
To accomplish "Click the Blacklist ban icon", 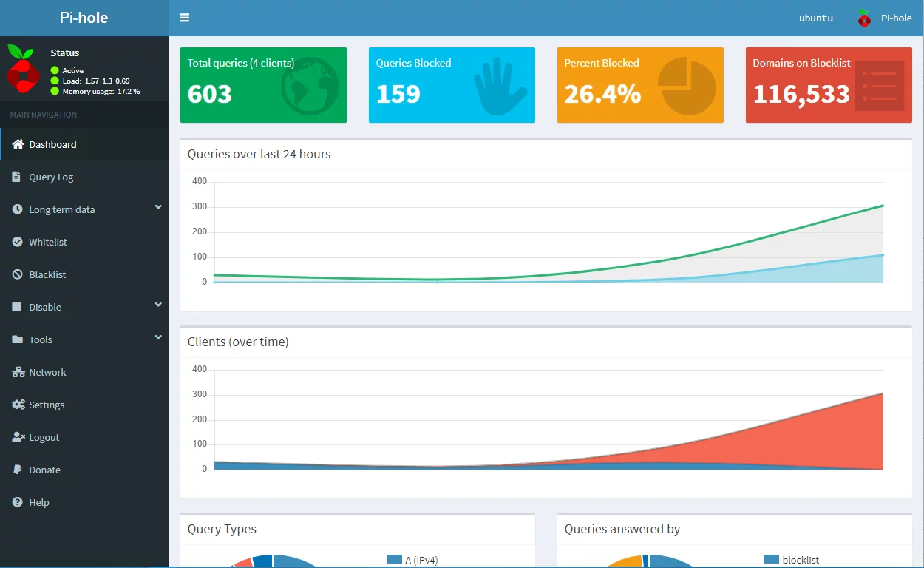I will tap(18, 274).
